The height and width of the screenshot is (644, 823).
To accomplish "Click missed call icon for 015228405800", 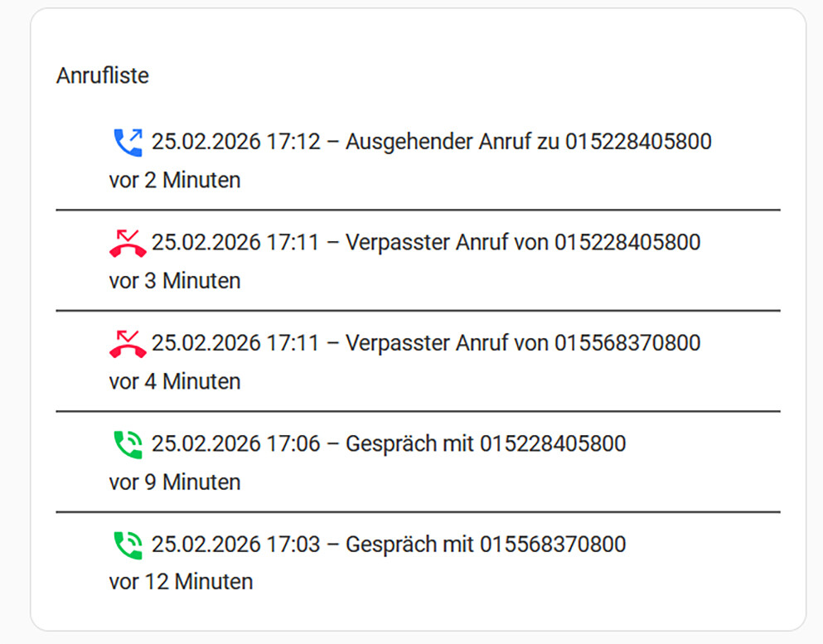I will (x=128, y=243).
